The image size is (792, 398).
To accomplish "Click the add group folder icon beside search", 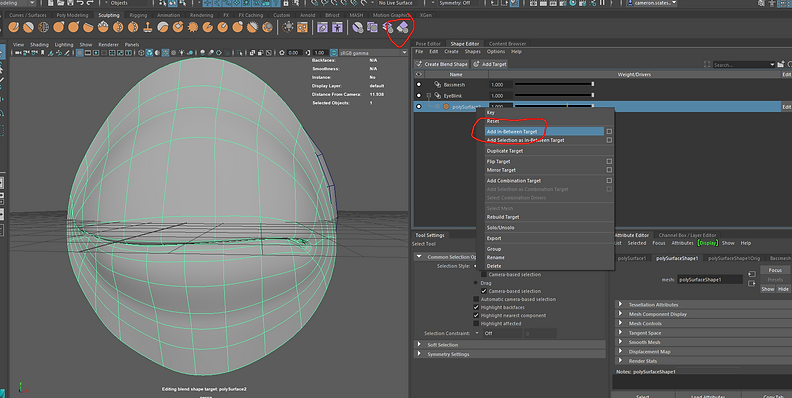I will tap(781, 64).
